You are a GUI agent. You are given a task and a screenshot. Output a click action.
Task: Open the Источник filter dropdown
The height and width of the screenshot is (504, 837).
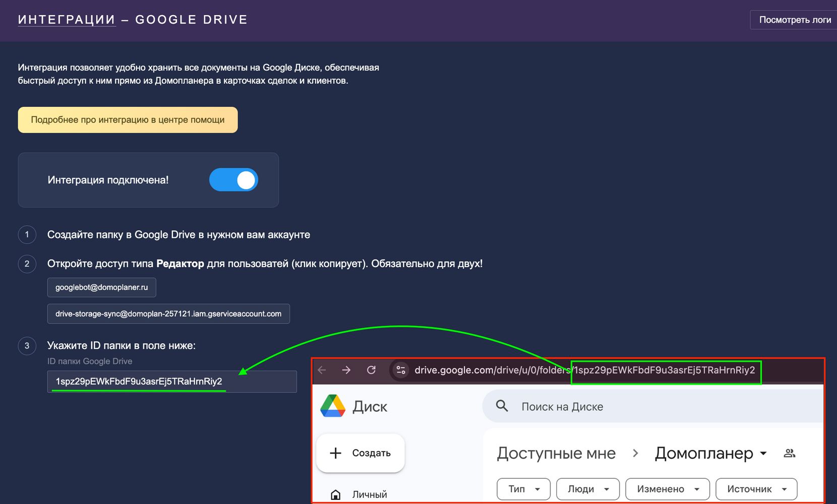coord(756,489)
